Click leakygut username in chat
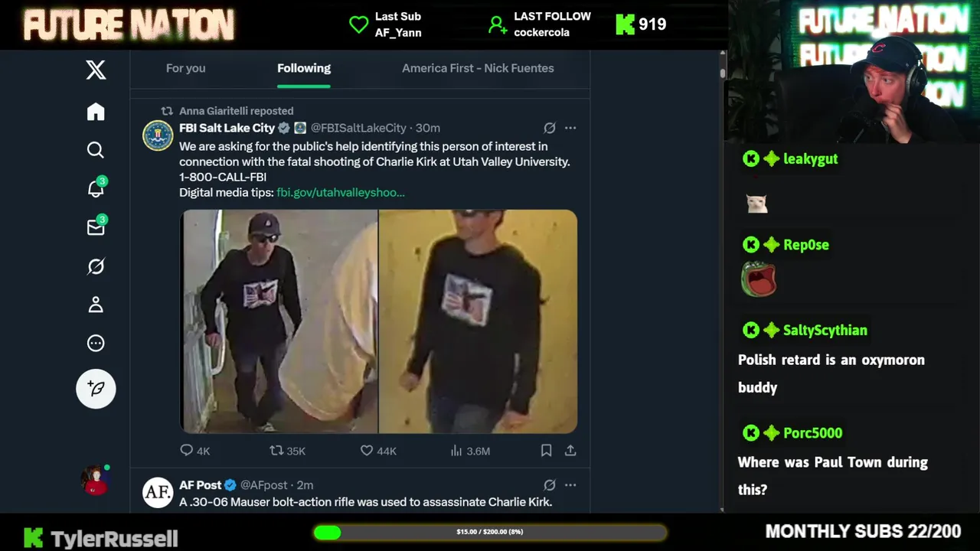980x551 pixels. point(810,159)
